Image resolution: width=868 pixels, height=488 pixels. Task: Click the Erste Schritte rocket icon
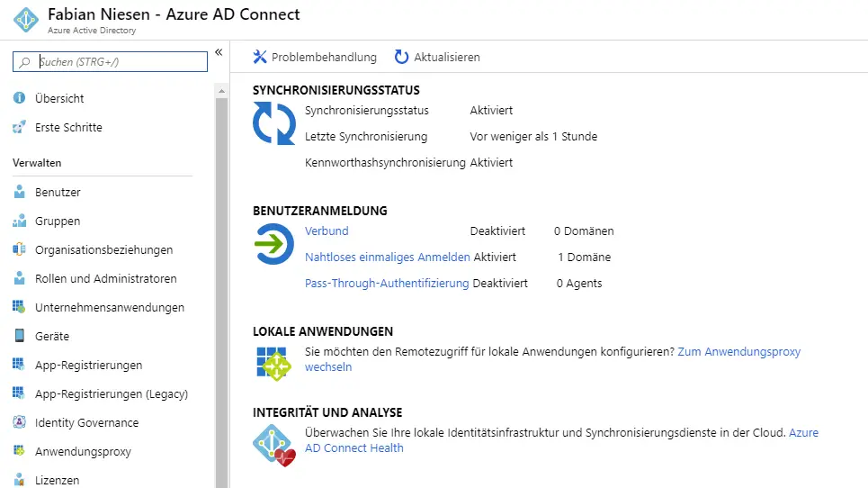point(20,127)
